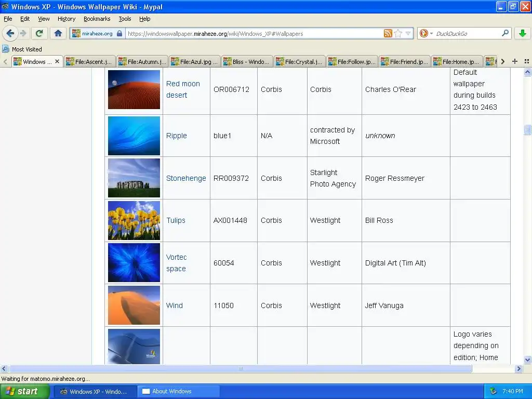This screenshot has height=399, width=532.
Task: Switch to the File:Follow.jpg tab
Action: click(352, 62)
